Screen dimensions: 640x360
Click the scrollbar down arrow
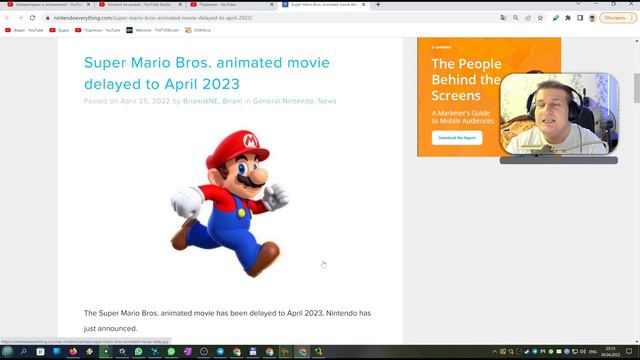point(637,342)
